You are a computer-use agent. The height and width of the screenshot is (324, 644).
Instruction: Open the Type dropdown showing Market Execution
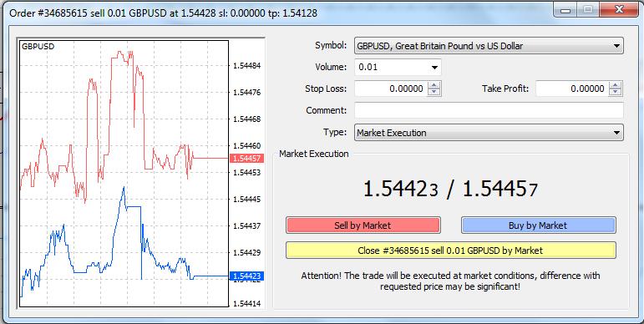point(489,133)
